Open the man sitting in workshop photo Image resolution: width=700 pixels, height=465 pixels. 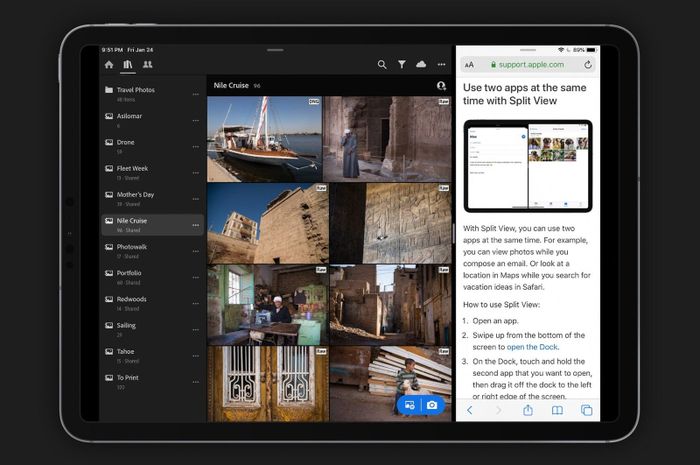[x=268, y=305]
